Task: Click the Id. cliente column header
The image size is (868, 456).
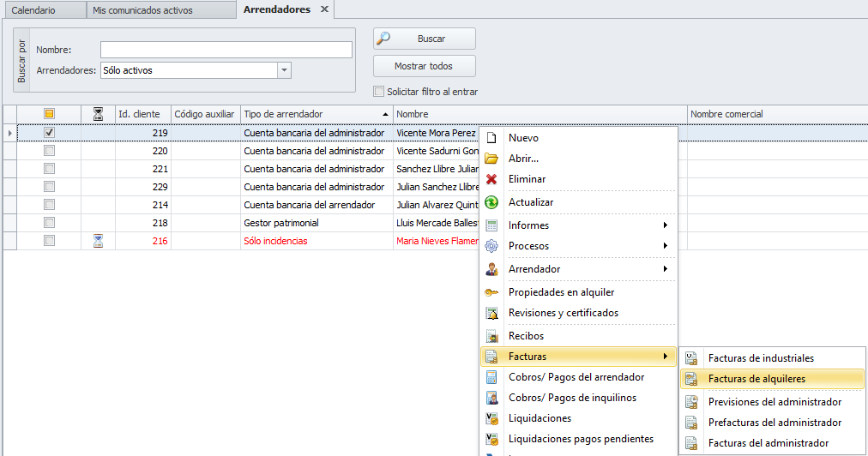Action: 143,114
